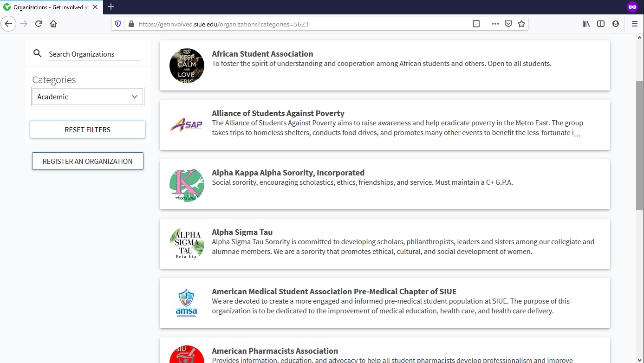
Task: Click the search magnifier icon
Action: pyautogui.click(x=38, y=54)
